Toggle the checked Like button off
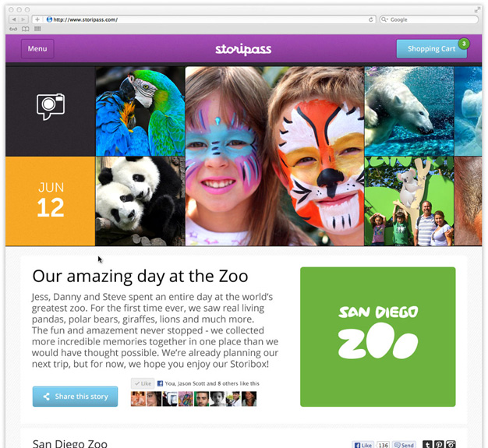 (x=143, y=383)
